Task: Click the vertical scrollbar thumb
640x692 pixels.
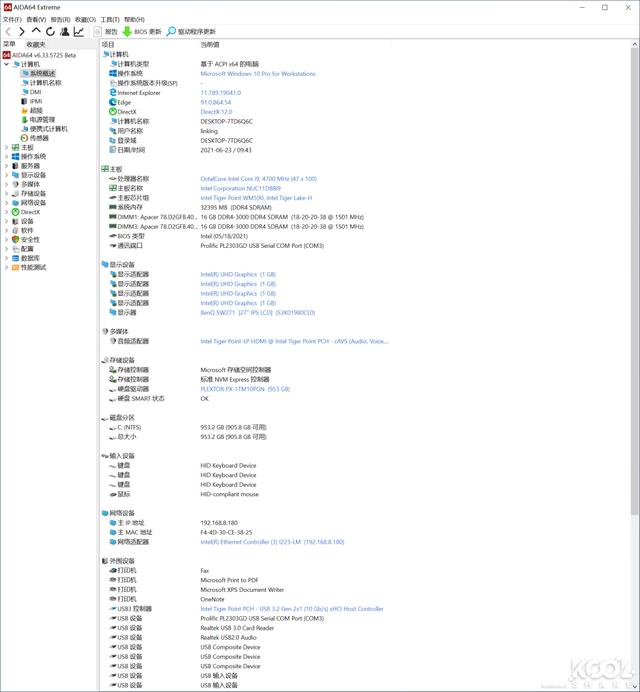Action: [x=635, y=282]
